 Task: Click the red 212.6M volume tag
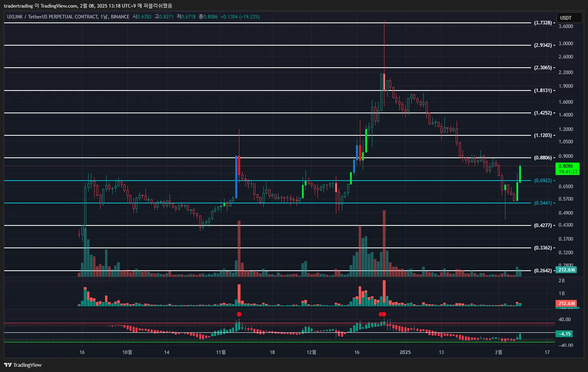coord(566,304)
